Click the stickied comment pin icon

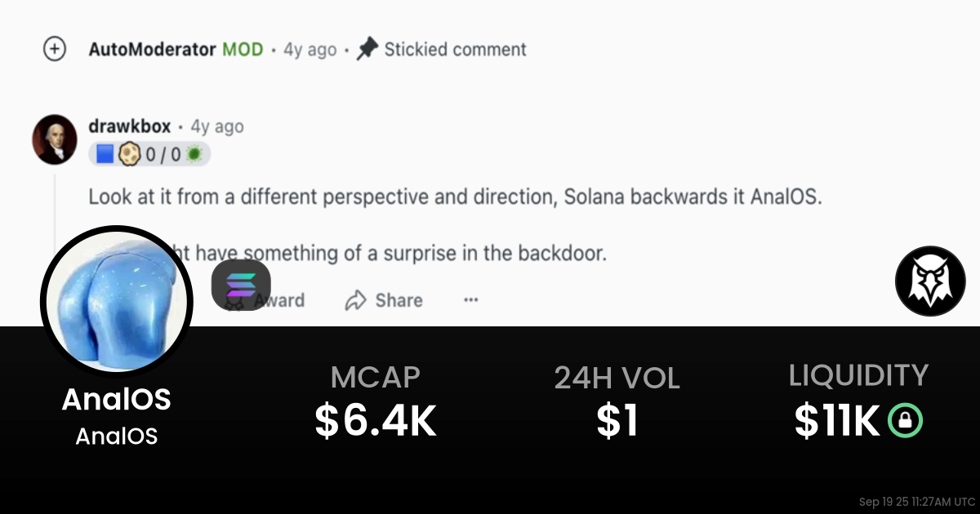(367, 49)
